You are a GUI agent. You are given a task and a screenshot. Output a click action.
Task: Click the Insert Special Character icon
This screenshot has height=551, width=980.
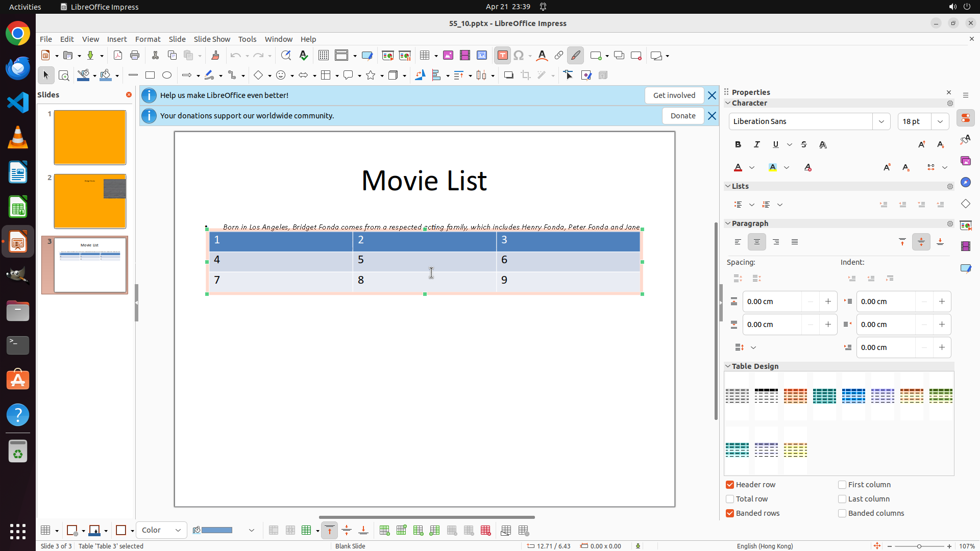519,55
